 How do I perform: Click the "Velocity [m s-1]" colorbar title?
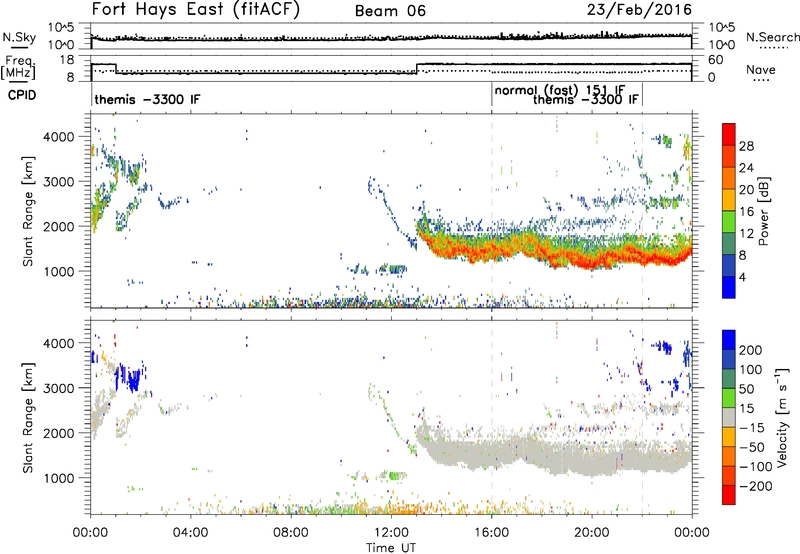(x=782, y=417)
